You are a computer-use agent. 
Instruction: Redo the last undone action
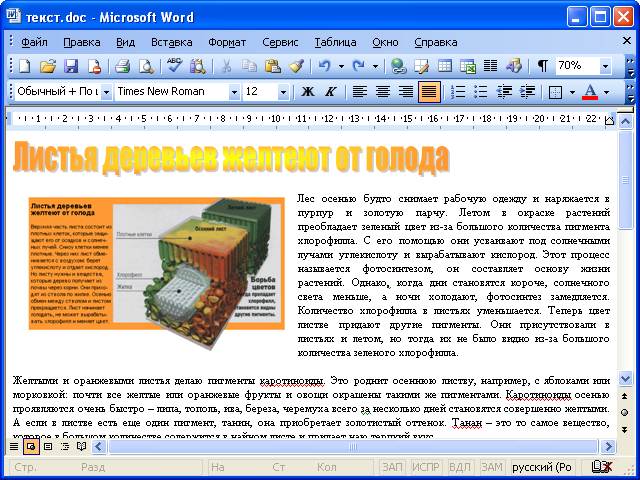tap(358, 66)
